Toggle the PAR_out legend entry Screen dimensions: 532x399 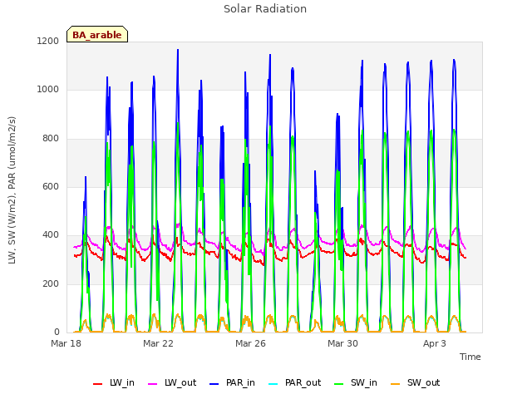coord(294,383)
